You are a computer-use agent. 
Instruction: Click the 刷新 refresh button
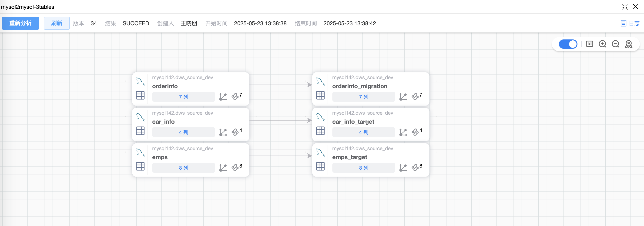pos(57,23)
